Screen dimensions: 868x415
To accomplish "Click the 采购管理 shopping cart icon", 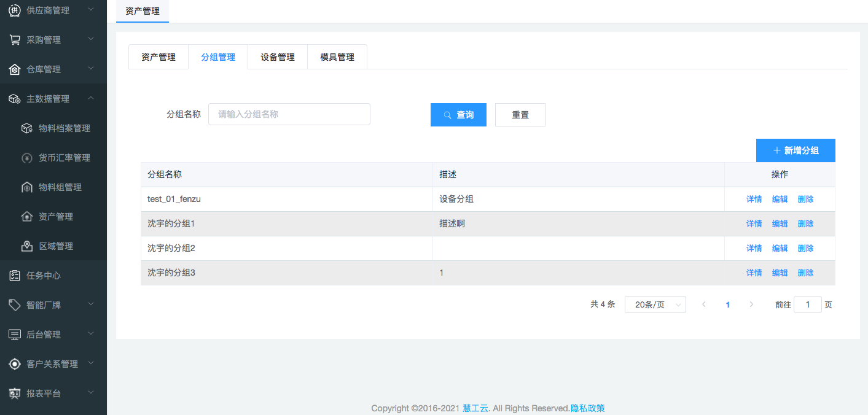I will click(15, 40).
